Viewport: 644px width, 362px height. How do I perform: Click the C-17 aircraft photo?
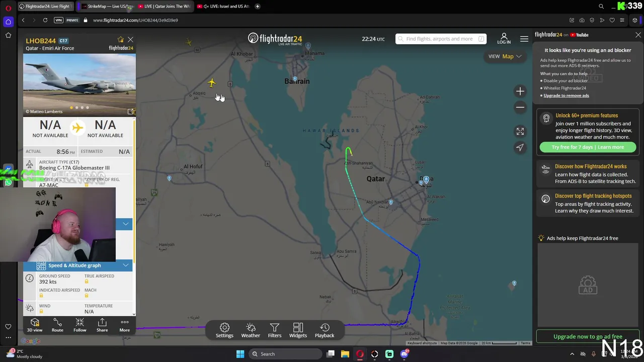tap(79, 83)
